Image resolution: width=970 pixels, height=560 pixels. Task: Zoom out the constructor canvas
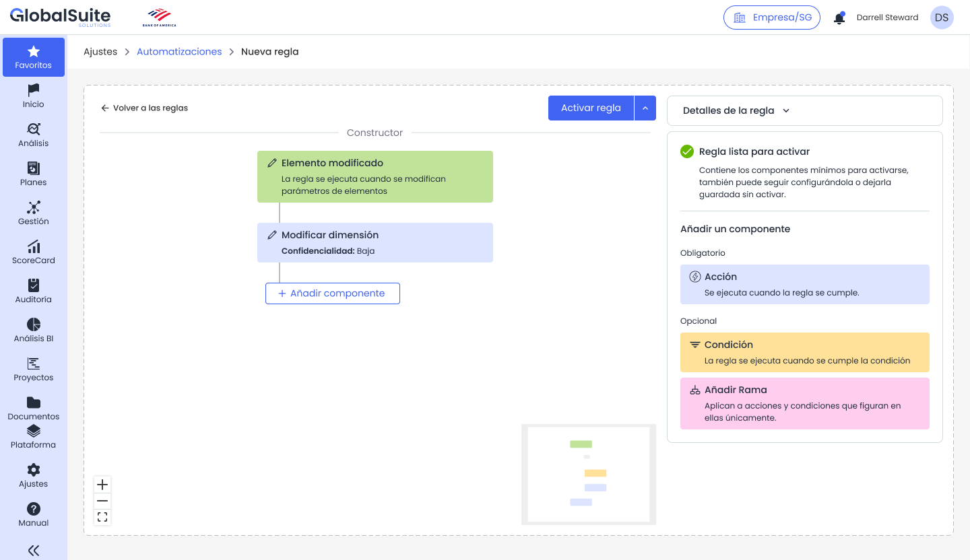pos(102,501)
